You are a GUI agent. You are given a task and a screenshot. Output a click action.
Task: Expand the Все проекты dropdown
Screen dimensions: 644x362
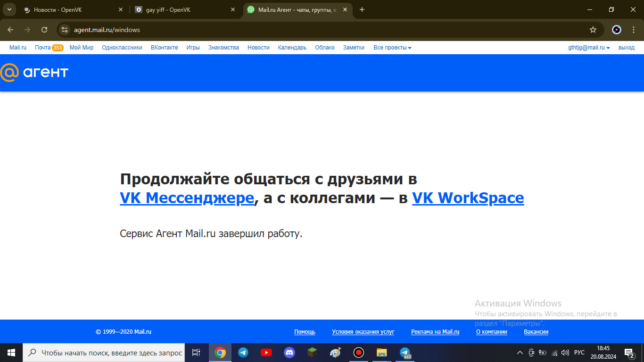click(392, 48)
